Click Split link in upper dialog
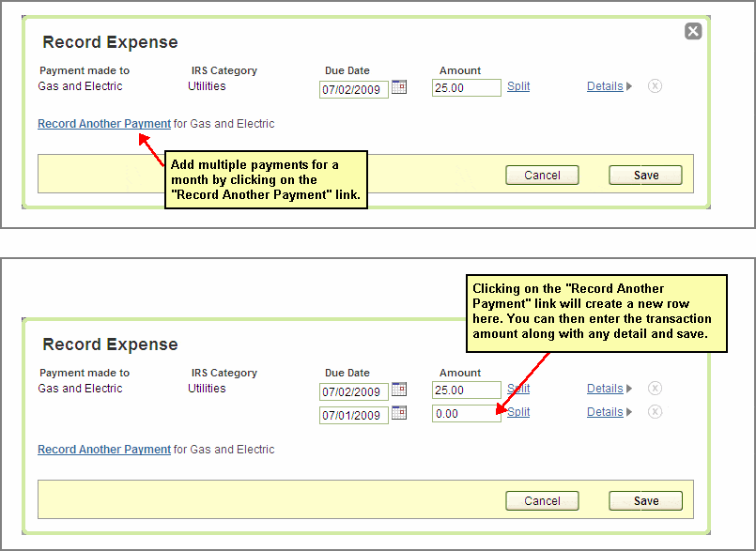 [x=518, y=86]
